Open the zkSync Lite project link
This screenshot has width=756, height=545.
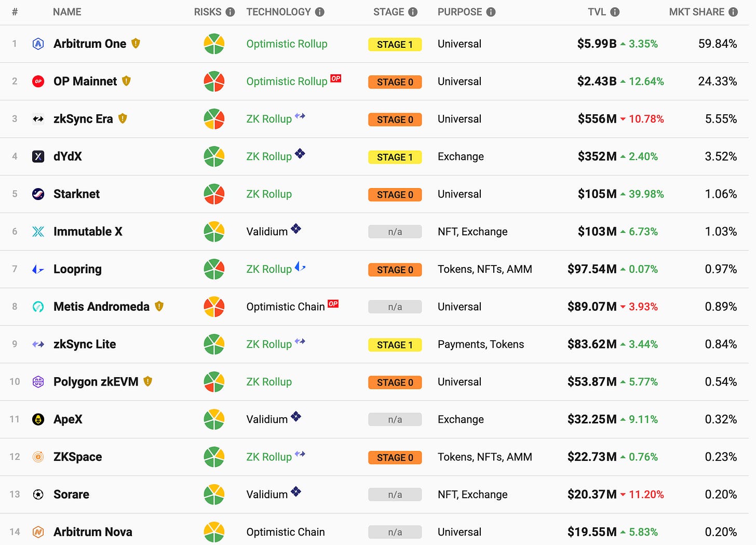[x=85, y=344]
